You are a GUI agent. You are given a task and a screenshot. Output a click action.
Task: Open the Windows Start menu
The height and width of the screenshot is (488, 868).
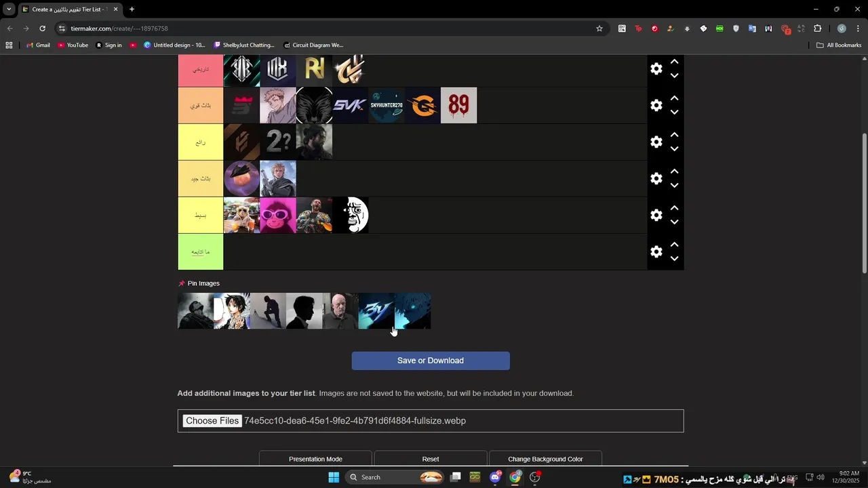tap(334, 477)
